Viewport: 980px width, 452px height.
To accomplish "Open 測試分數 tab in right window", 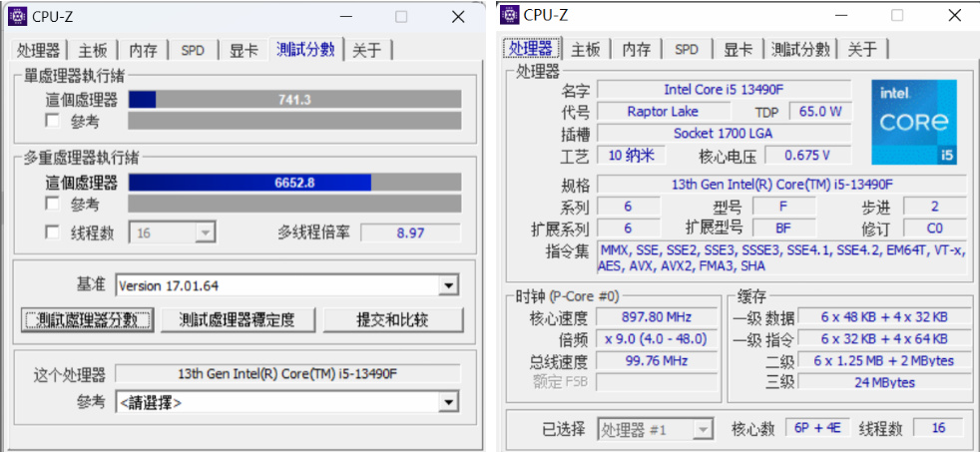I will click(x=800, y=49).
